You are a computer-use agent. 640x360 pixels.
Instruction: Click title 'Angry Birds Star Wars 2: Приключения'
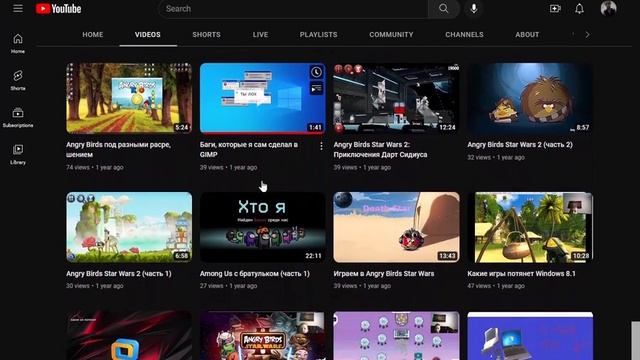(x=380, y=149)
